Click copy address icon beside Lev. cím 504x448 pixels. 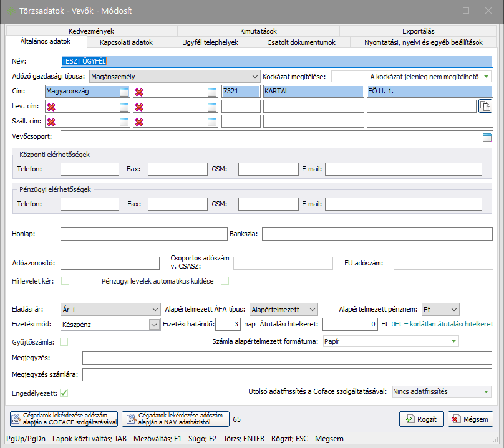click(x=485, y=106)
